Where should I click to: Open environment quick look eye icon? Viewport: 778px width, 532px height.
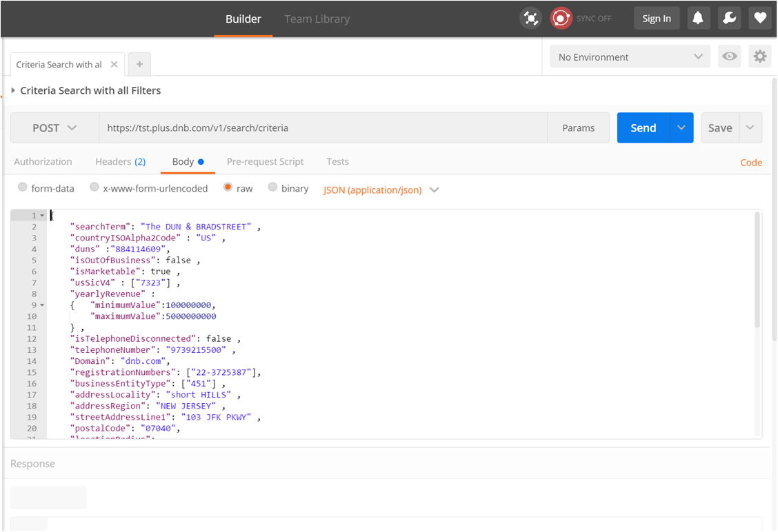730,57
